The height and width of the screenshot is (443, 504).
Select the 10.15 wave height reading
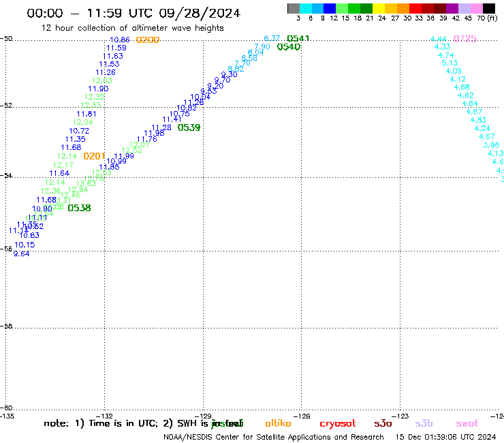click(x=25, y=245)
